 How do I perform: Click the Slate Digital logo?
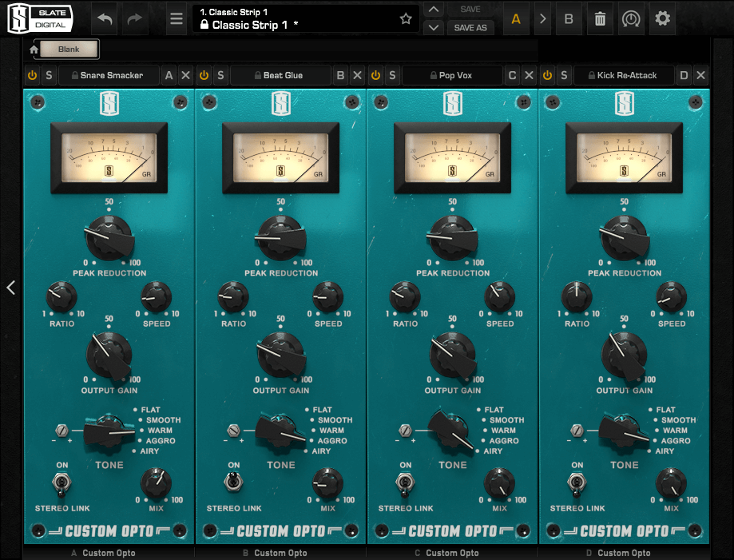pos(40,18)
